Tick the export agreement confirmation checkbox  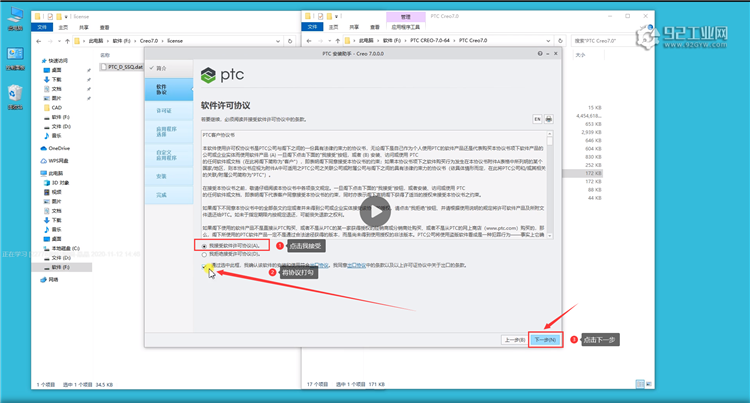pos(204,266)
